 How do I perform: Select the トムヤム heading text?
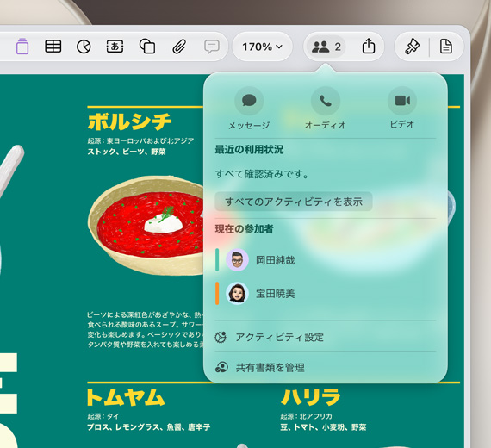pos(126,397)
